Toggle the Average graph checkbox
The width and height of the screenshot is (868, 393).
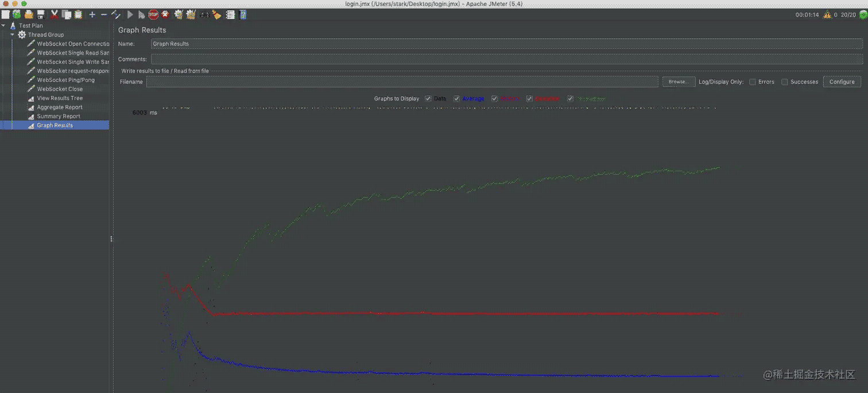tap(457, 99)
